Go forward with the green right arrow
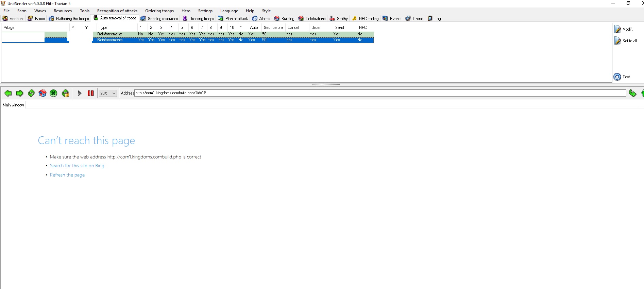The width and height of the screenshot is (644, 289). point(20,93)
